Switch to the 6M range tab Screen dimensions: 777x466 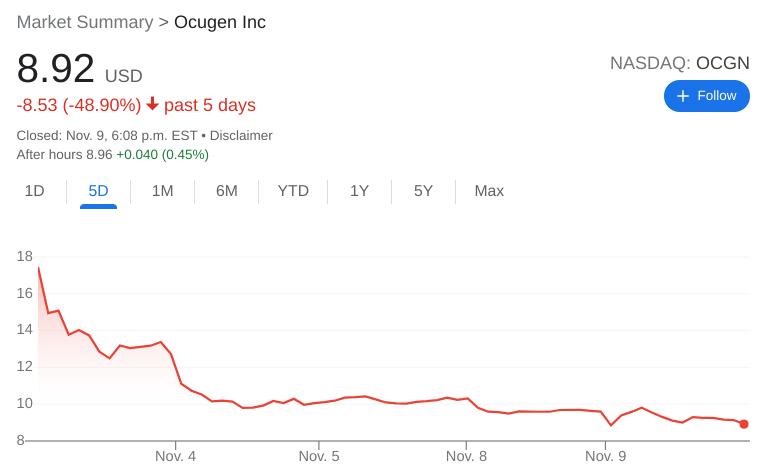[x=226, y=191]
